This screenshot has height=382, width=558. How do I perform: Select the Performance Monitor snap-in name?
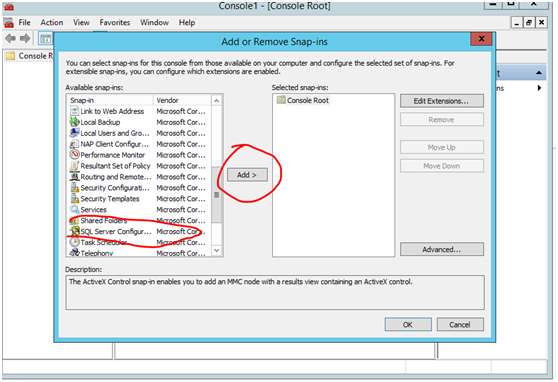coord(113,155)
